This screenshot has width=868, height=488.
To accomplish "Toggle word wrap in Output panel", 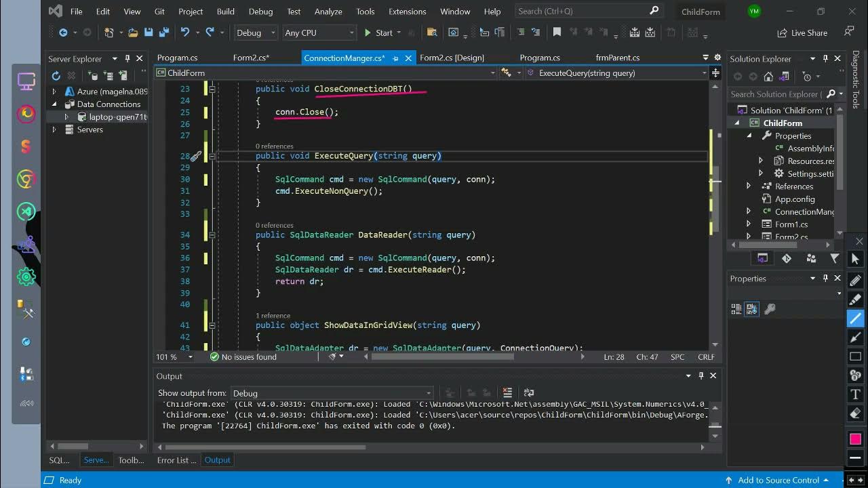I will coord(529,392).
